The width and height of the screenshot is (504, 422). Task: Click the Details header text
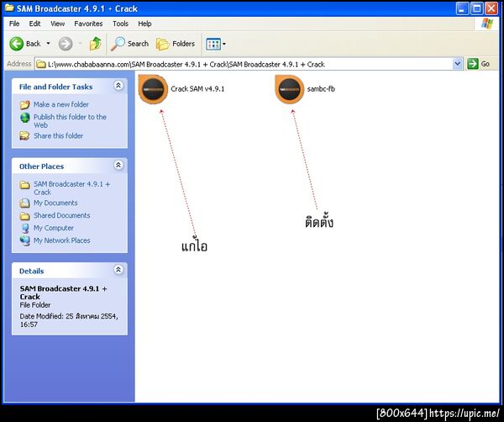(x=32, y=271)
